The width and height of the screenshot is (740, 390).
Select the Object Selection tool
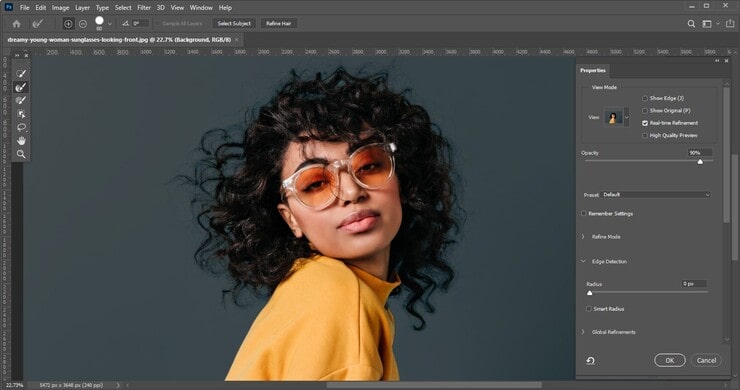(21, 114)
